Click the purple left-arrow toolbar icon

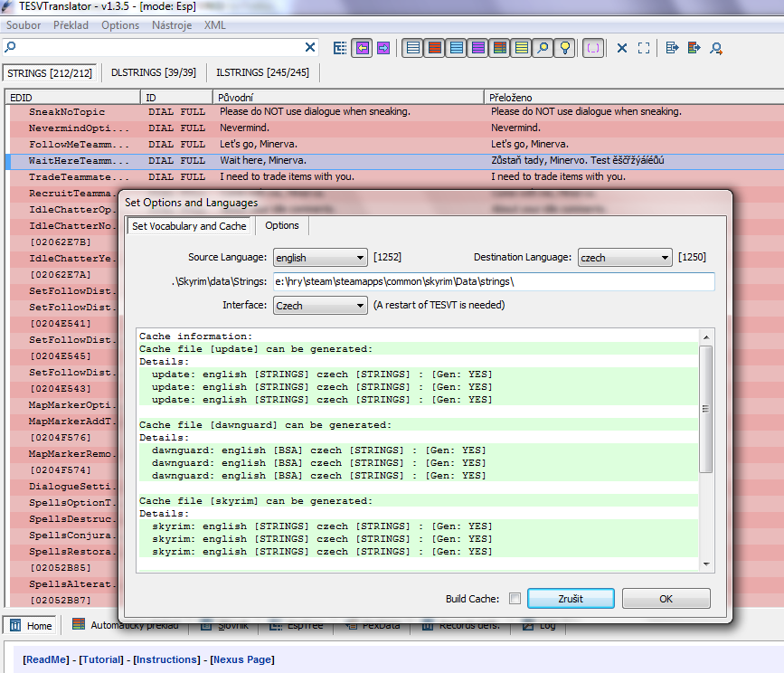click(363, 48)
